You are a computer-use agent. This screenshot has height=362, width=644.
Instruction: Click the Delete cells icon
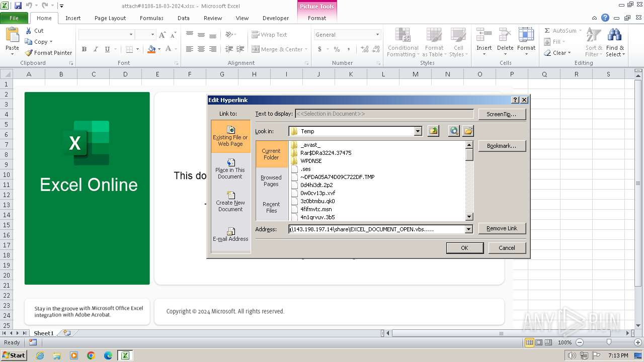pos(505,35)
